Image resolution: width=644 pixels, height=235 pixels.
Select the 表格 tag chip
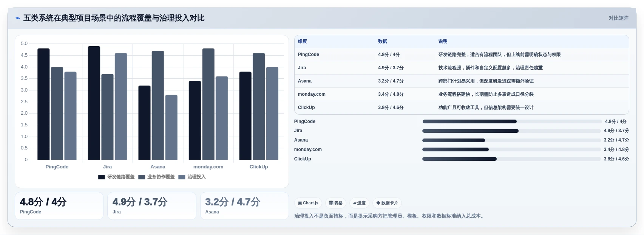tap(336, 203)
